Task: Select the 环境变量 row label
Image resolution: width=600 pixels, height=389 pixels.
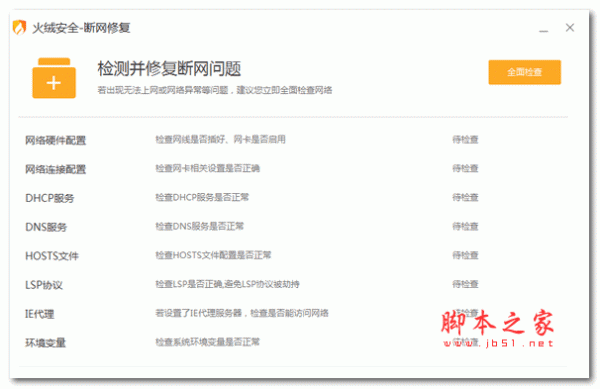Action: (x=46, y=343)
